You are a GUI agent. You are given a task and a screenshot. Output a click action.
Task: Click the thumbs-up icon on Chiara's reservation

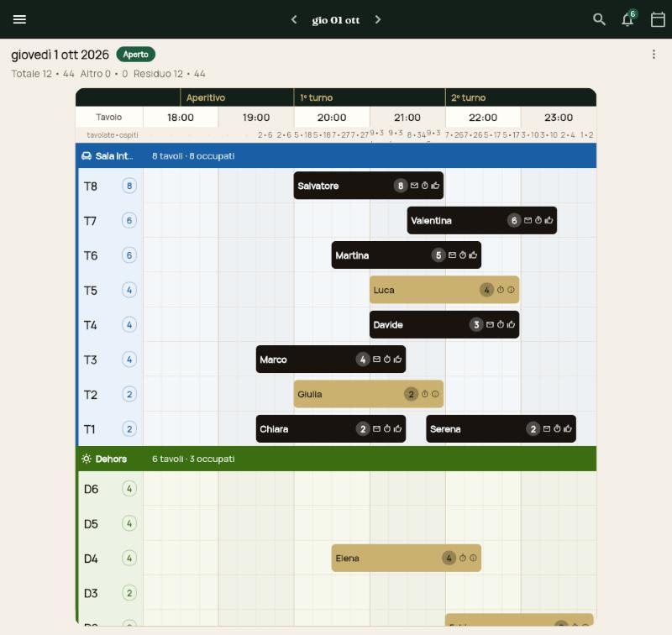coord(397,428)
